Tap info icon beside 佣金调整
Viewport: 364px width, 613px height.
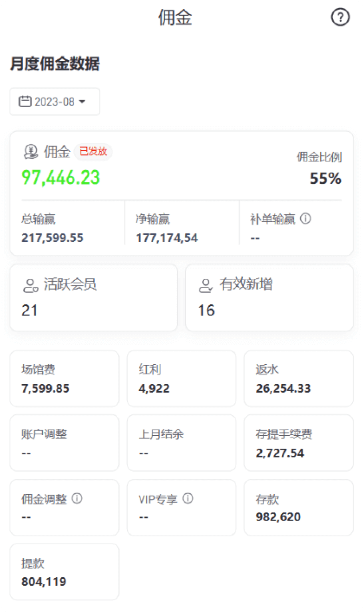[x=77, y=498]
